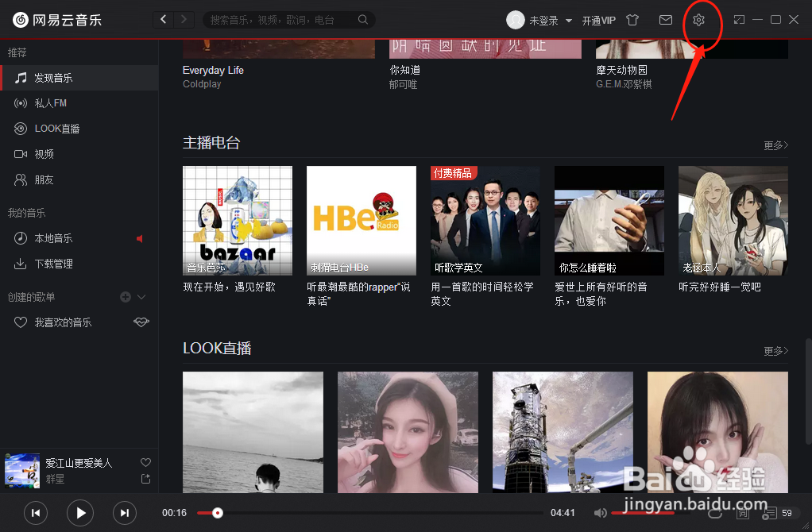Show lyrics using the 词 icon
The width and height of the screenshot is (812, 532).
(743, 513)
